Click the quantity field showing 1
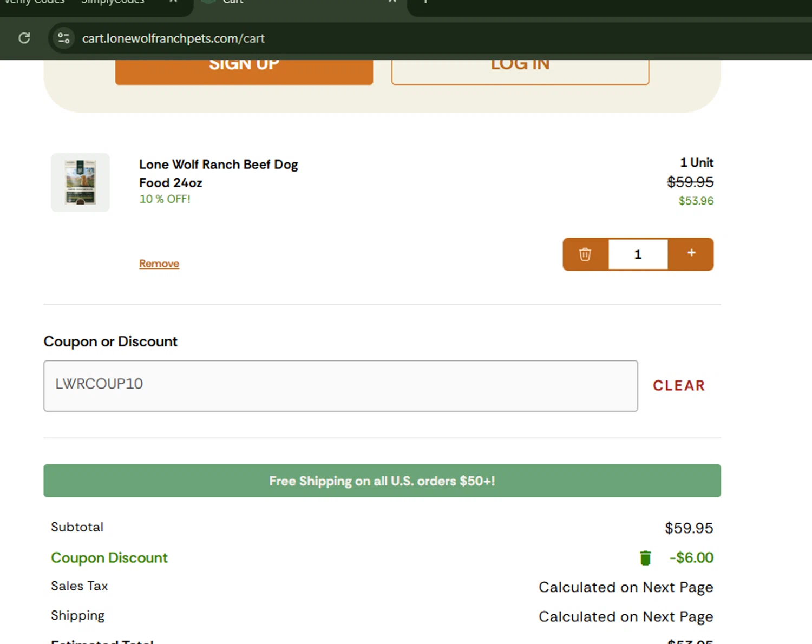The height and width of the screenshot is (644, 812). click(638, 254)
